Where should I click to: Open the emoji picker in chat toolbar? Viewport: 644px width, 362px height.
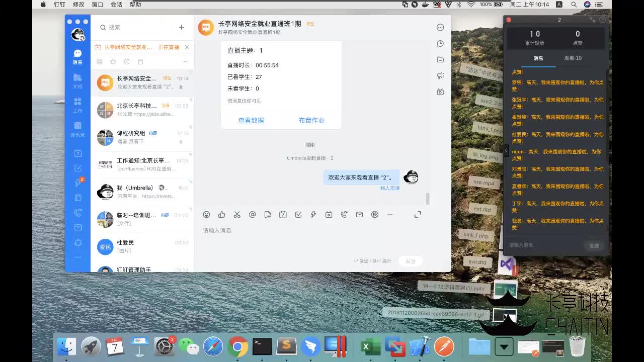[206, 215]
